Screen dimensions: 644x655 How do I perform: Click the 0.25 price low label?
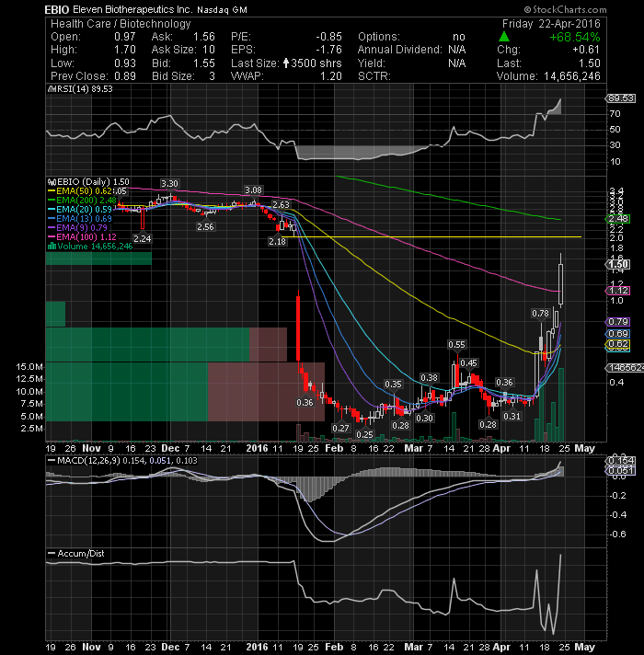[364, 435]
